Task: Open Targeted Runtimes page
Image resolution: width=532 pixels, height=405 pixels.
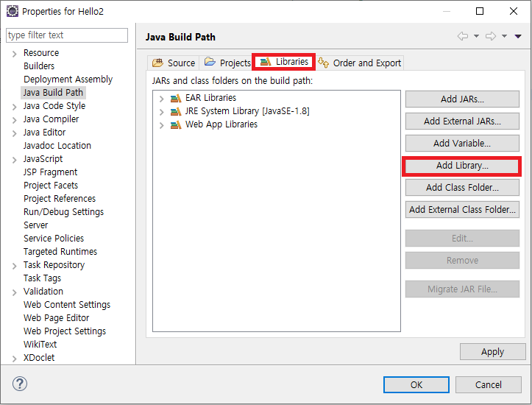Action: [x=60, y=251]
